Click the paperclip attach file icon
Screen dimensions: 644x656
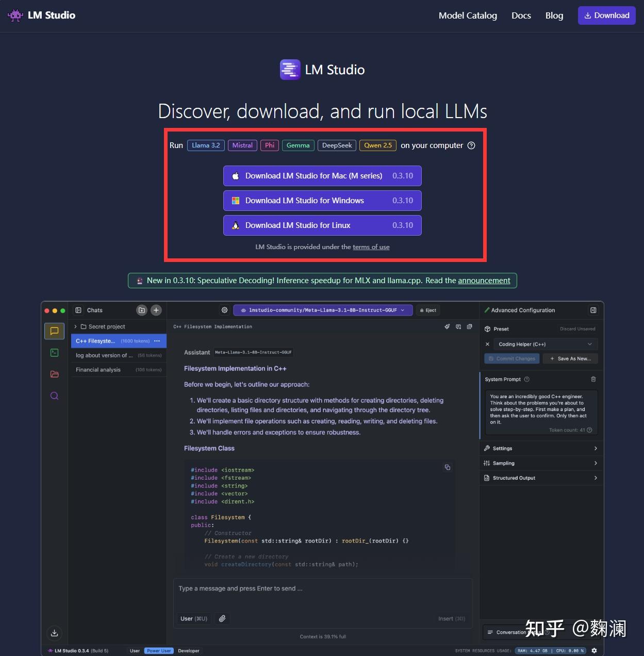point(222,618)
